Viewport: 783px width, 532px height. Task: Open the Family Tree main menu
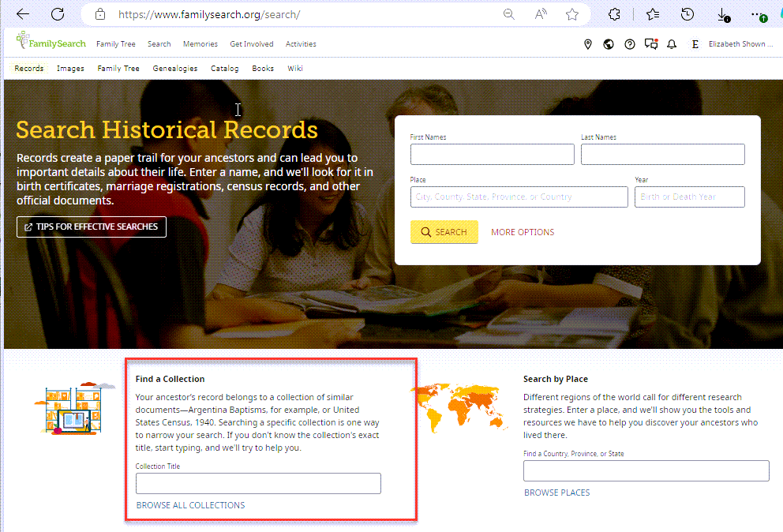coord(116,44)
